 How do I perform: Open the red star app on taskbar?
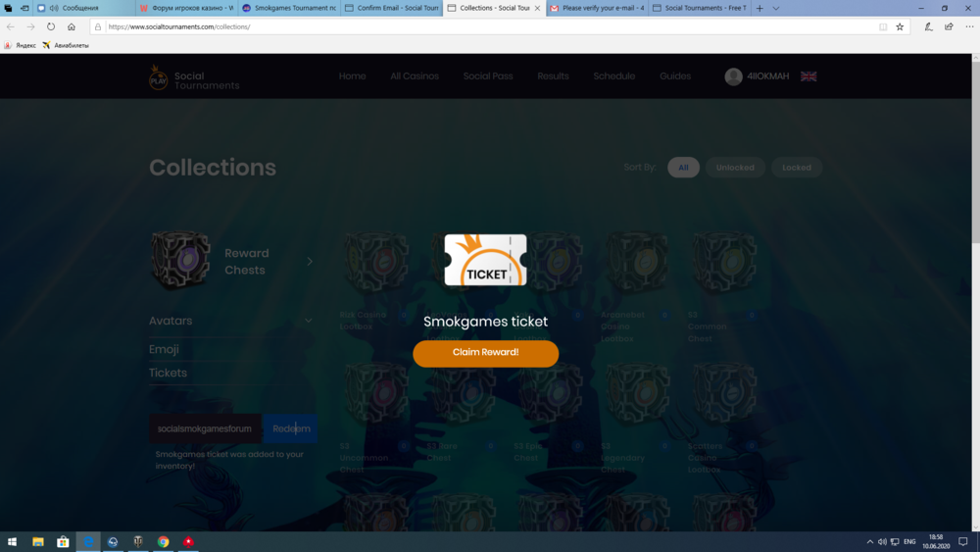click(x=188, y=542)
